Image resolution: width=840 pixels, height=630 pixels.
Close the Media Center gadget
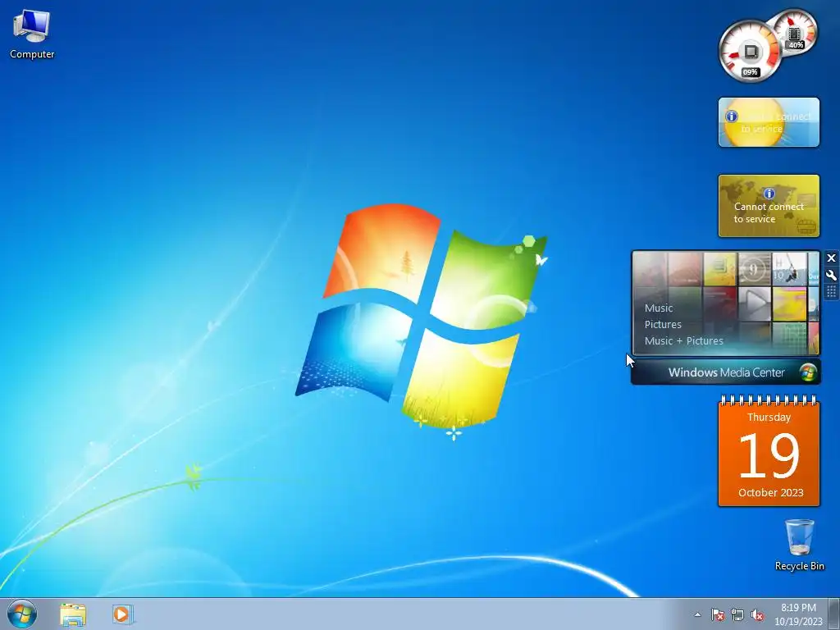[x=831, y=258]
